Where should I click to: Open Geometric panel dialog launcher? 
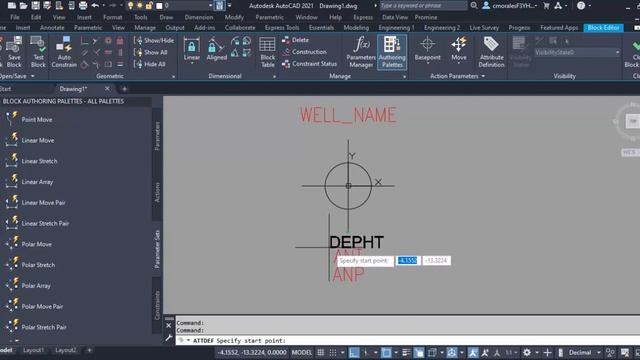point(173,76)
